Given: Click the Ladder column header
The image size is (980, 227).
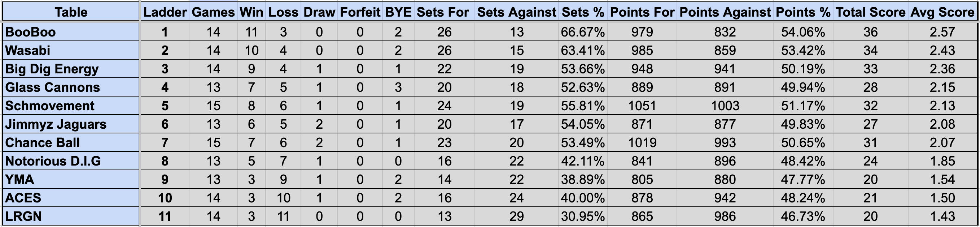Looking at the screenshot, I should click(165, 12).
